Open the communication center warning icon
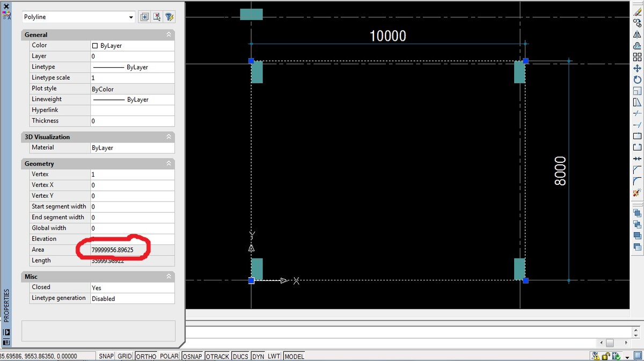Viewport: 644px width, 361px height. [595, 356]
